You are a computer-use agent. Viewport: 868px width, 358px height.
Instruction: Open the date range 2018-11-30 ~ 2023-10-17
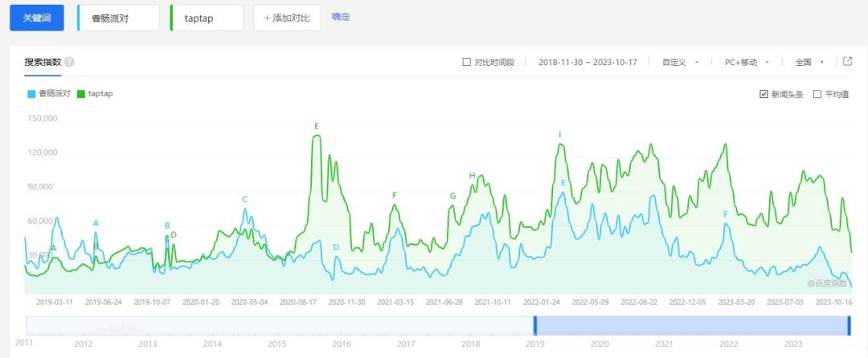(x=588, y=63)
